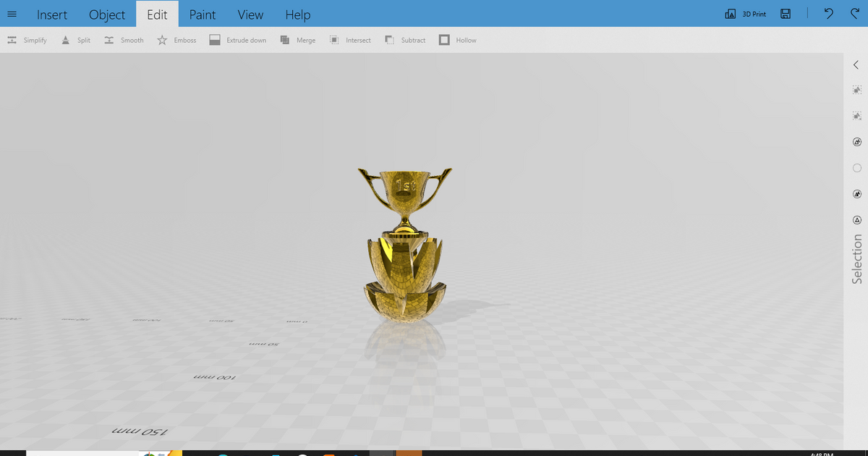This screenshot has width=868, height=456.
Task: Select the Emboss tool
Action: pos(176,40)
